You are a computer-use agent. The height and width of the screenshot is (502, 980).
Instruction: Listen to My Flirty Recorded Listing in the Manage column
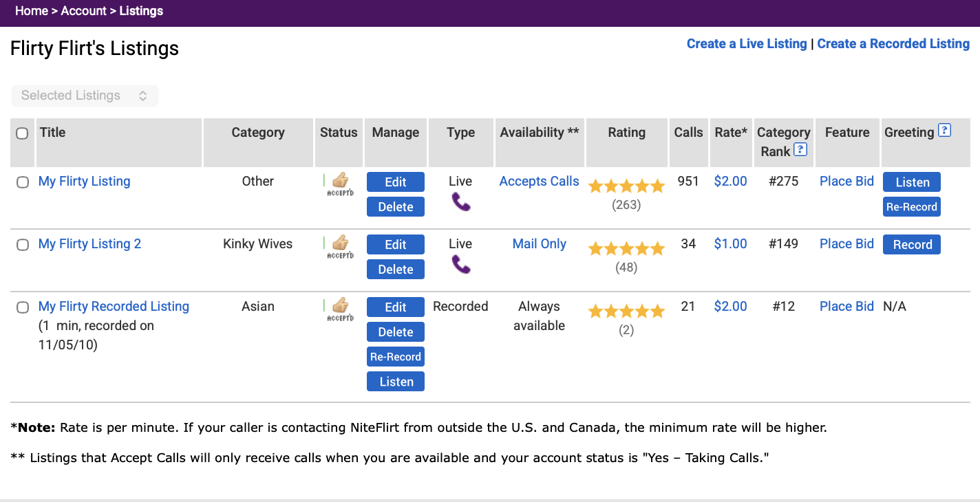point(396,382)
